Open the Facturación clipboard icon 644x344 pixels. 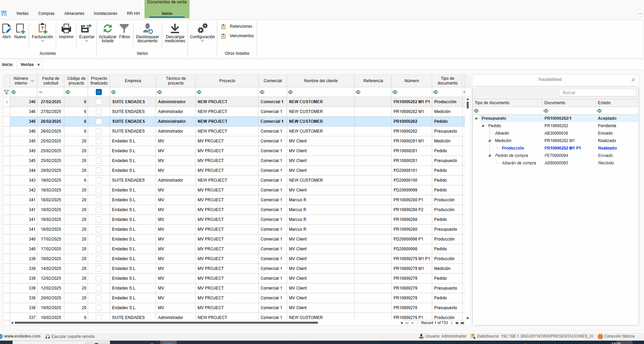coord(42,28)
